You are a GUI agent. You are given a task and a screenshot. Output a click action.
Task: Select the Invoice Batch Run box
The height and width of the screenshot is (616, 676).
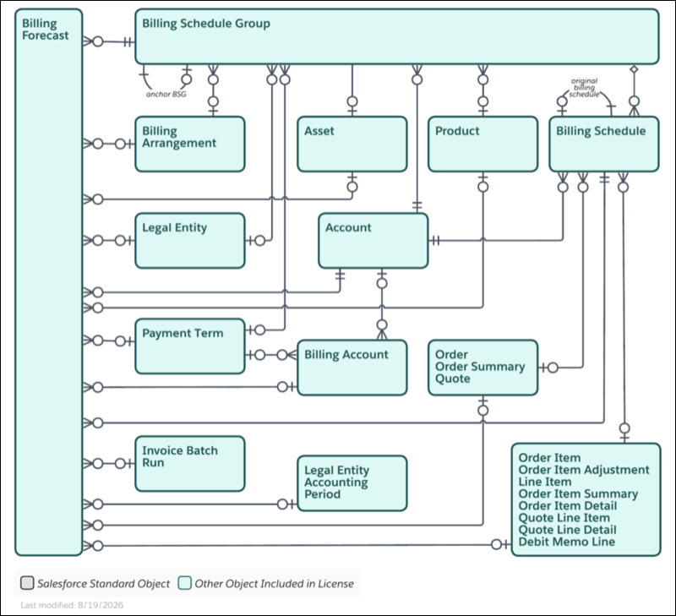pyautogui.click(x=190, y=464)
